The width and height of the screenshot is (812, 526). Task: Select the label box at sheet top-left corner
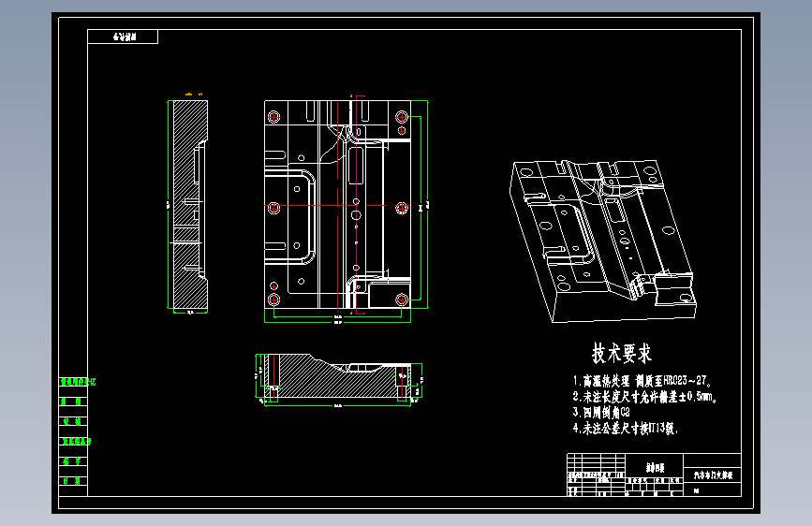pyautogui.click(x=123, y=37)
